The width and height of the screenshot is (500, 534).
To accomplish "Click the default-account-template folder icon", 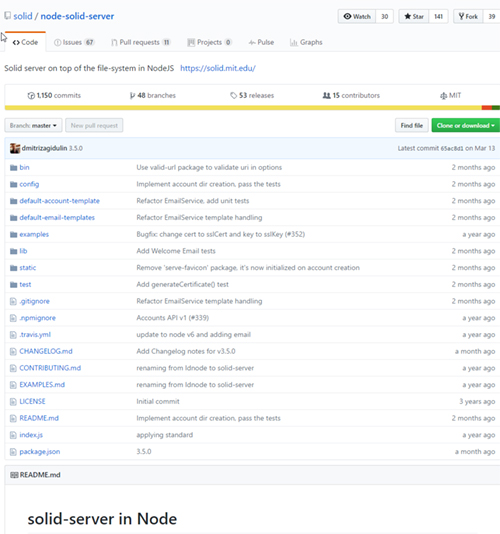I will 13,201.
